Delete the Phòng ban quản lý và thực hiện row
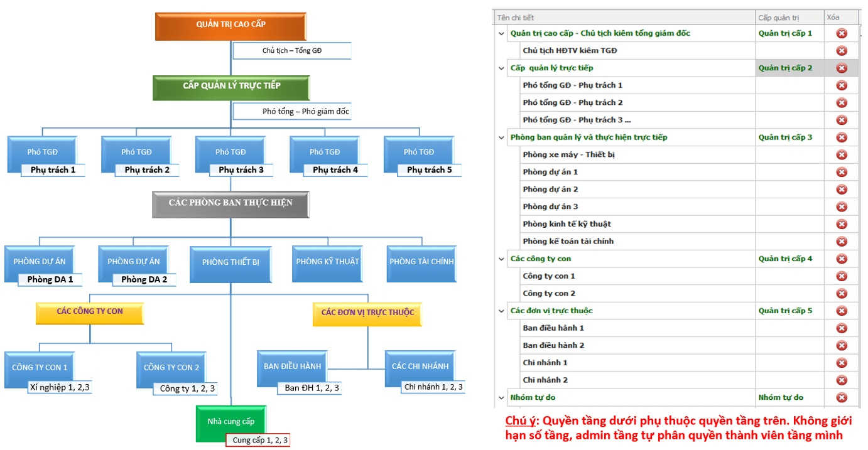Image resolution: width=868 pixels, height=450 pixels. pyautogui.click(x=842, y=137)
